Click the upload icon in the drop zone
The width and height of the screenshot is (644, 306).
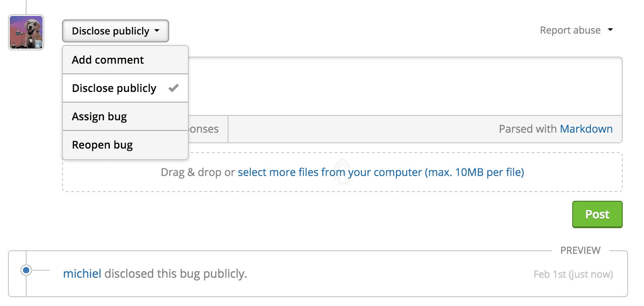[342, 171]
